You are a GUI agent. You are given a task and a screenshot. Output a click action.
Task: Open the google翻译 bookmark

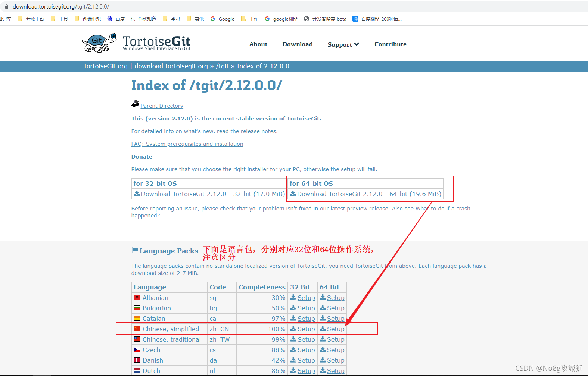pyautogui.click(x=281, y=19)
